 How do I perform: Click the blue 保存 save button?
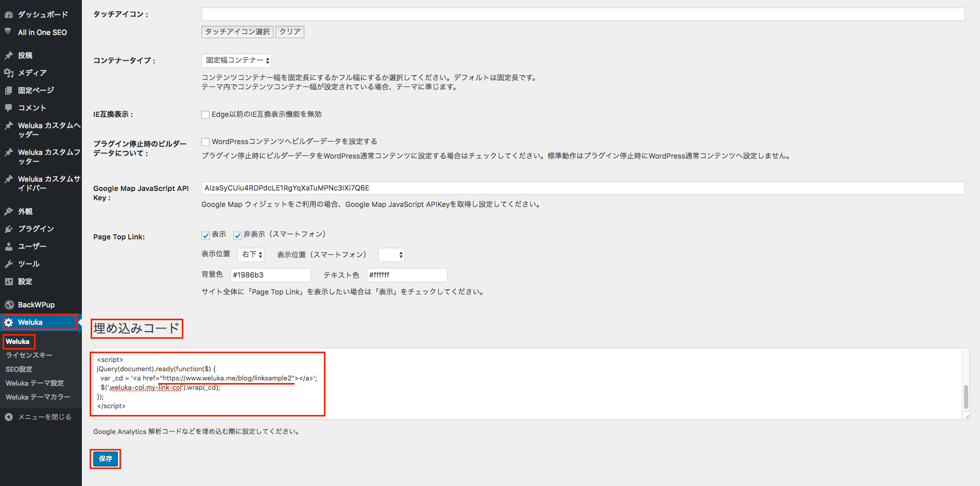(106, 459)
